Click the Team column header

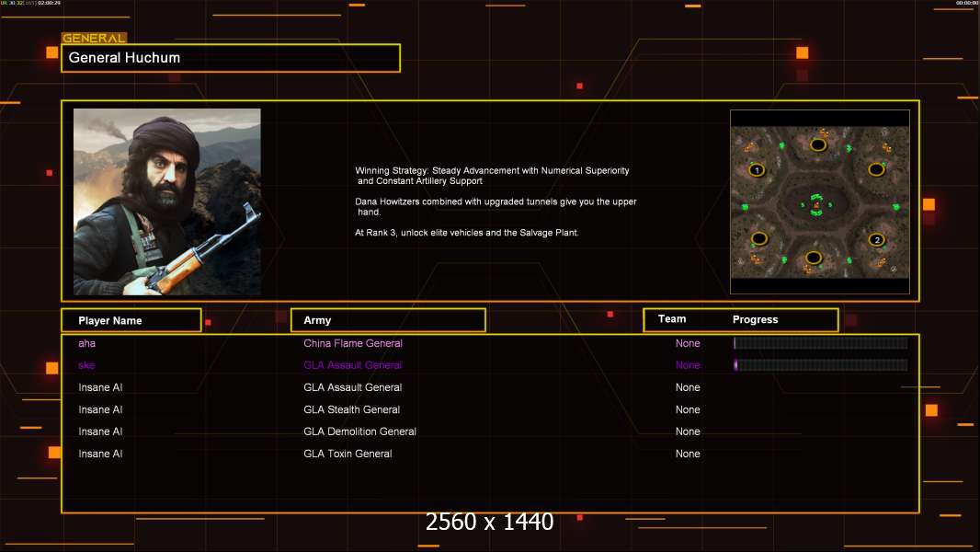[x=672, y=319]
